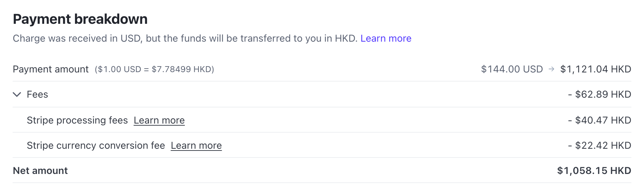Click the Net amount label
The width and height of the screenshot is (644, 196).
coord(40,171)
